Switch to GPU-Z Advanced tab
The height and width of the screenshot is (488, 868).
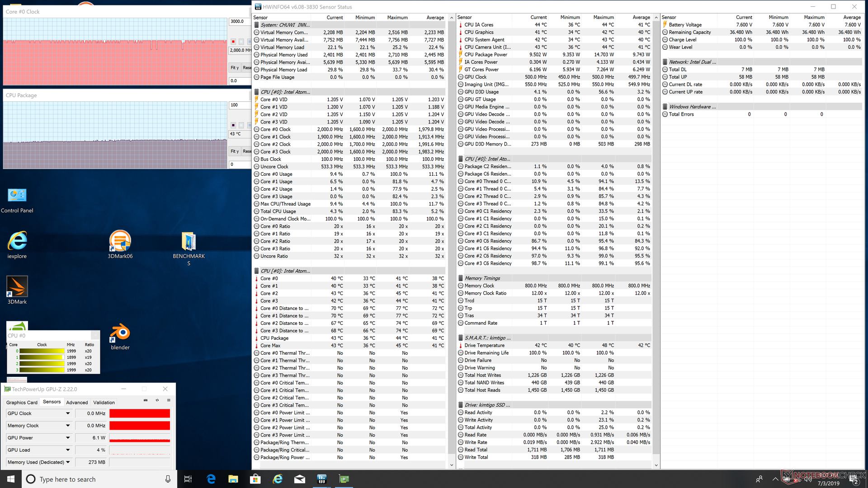tap(77, 403)
